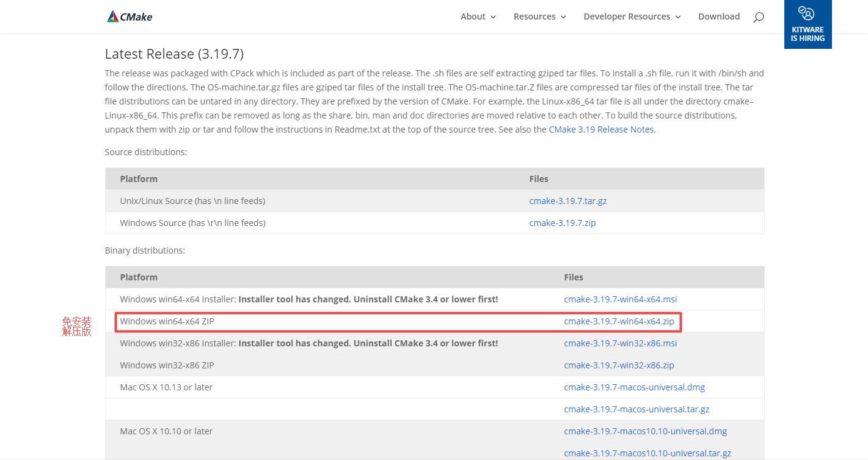Select Windows Source platform cell

click(192, 223)
